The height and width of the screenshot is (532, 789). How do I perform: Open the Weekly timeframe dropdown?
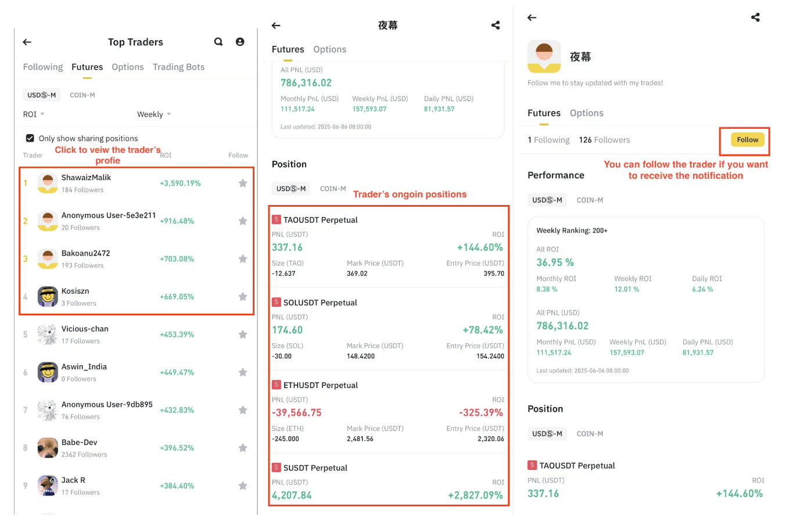tap(153, 114)
